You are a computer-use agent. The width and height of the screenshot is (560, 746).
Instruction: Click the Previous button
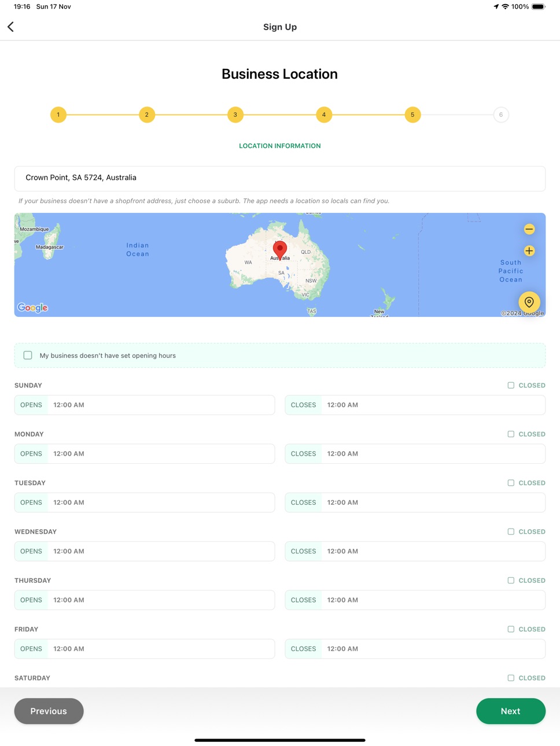pyautogui.click(x=49, y=711)
